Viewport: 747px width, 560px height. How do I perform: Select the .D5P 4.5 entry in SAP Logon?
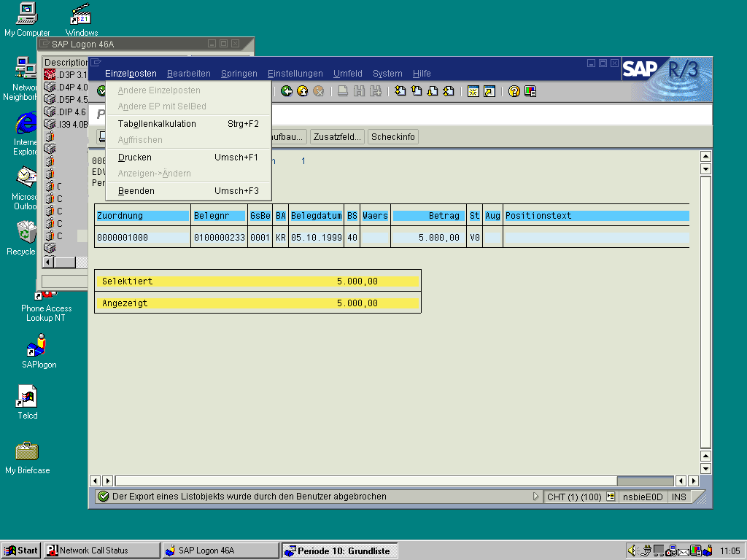(x=66, y=99)
